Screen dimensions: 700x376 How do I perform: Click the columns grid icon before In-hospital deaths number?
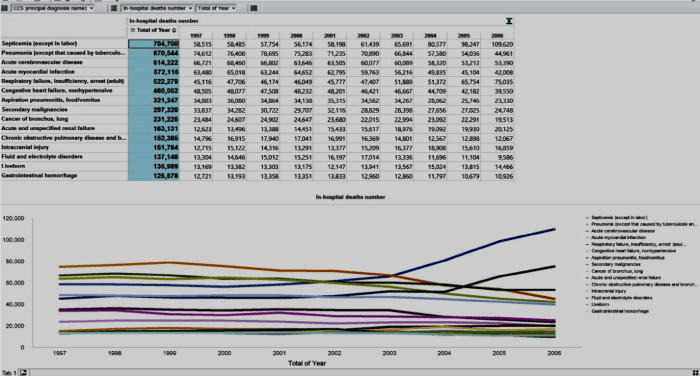click(114, 8)
